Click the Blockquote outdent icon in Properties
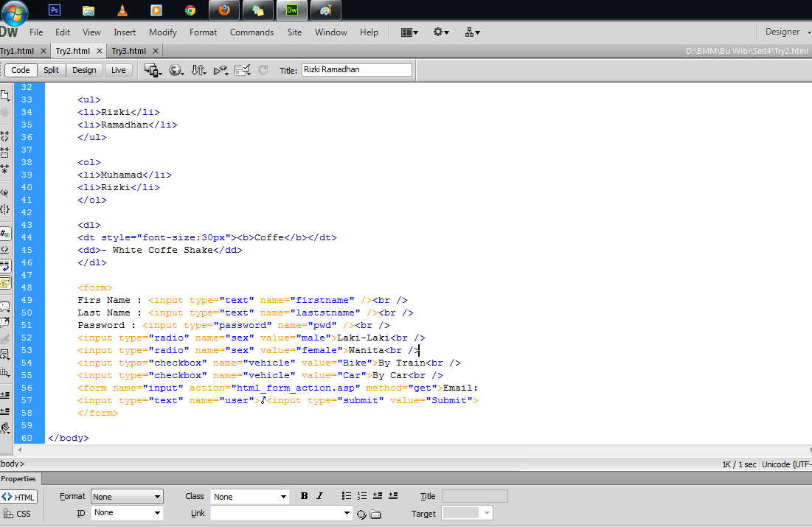 pyautogui.click(x=378, y=496)
